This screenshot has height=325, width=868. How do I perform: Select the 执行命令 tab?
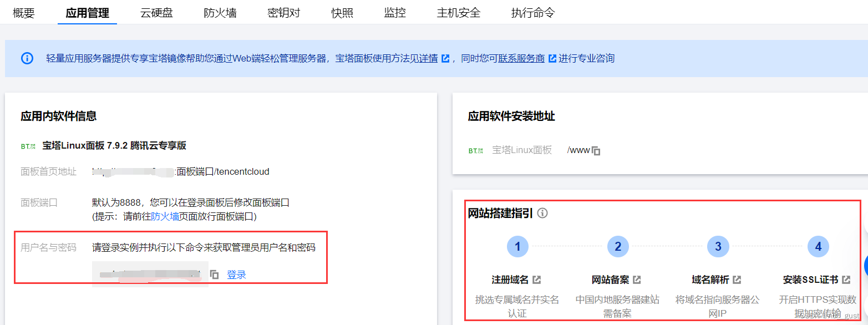click(533, 13)
